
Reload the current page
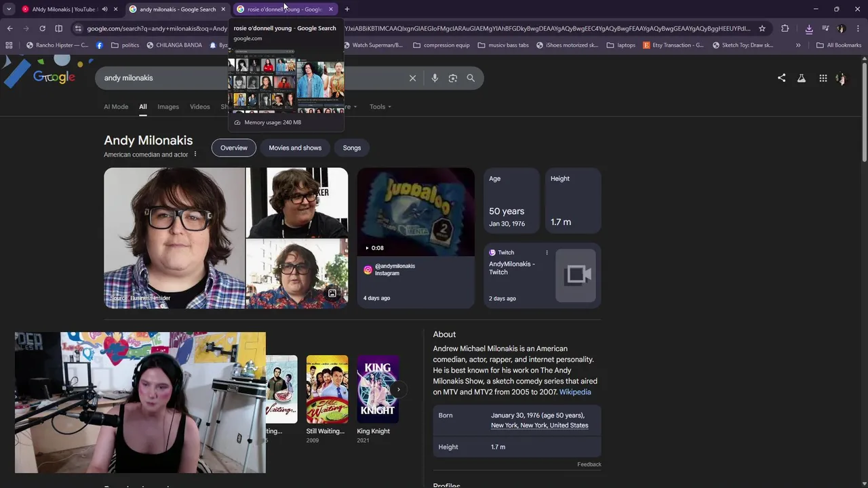[42, 28]
